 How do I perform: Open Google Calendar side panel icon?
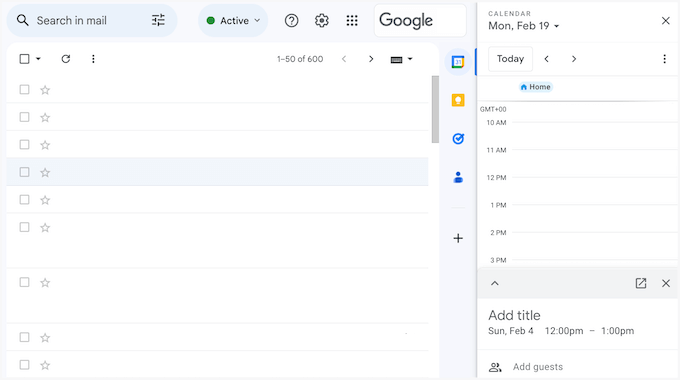[x=458, y=62]
